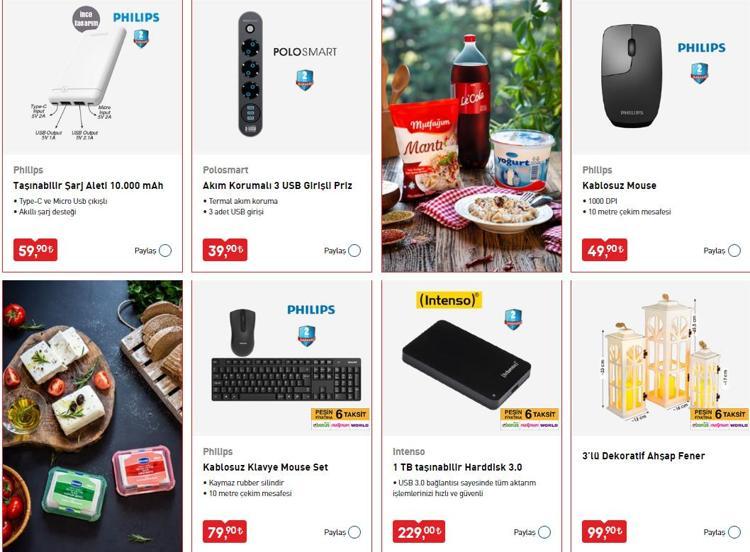Click warranty shield icon under Philips mouse logo
Image resolution: width=750 pixels, height=552 pixels.
(699, 73)
